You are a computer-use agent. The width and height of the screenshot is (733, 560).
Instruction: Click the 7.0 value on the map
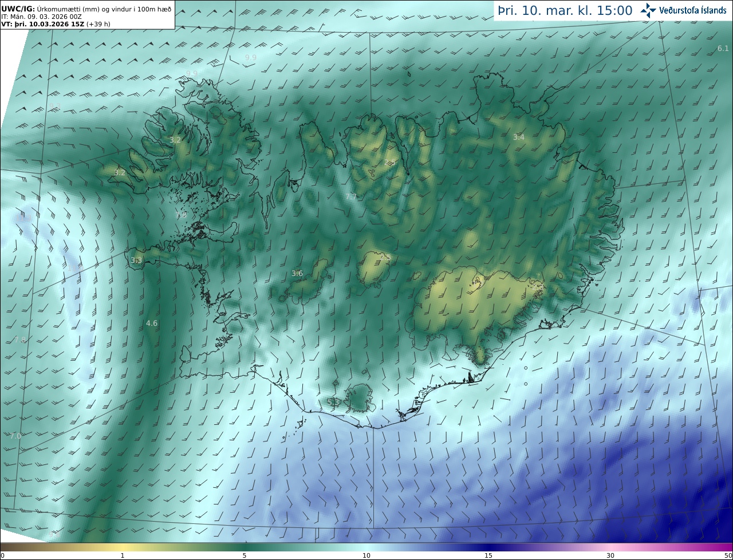(15, 436)
